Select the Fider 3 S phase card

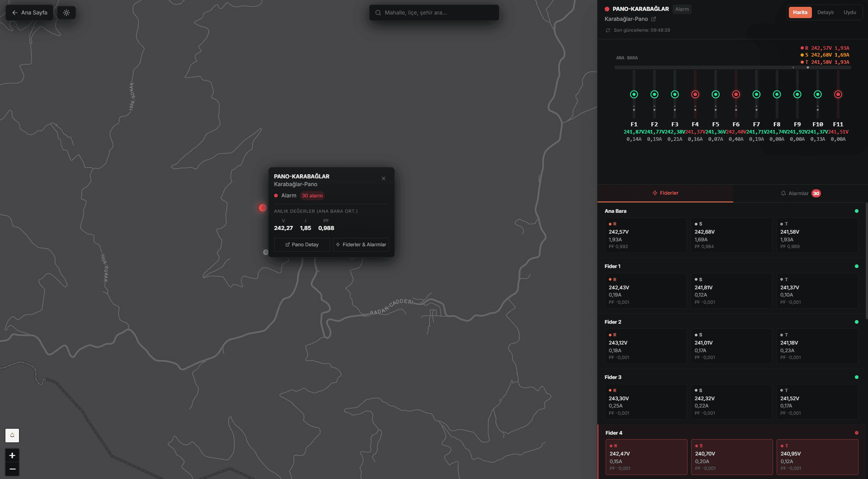pos(731,402)
